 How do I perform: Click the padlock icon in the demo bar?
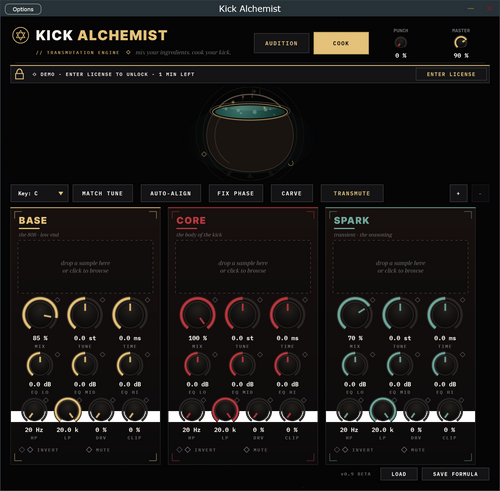(20, 74)
